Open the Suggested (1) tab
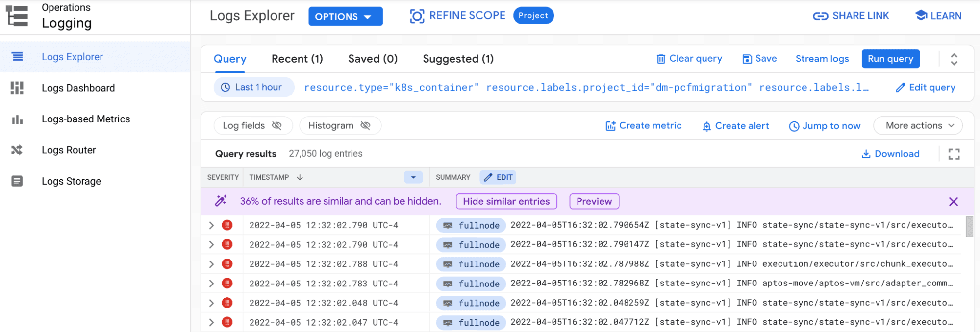This screenshot has width=980, height=332. (458, 59)
